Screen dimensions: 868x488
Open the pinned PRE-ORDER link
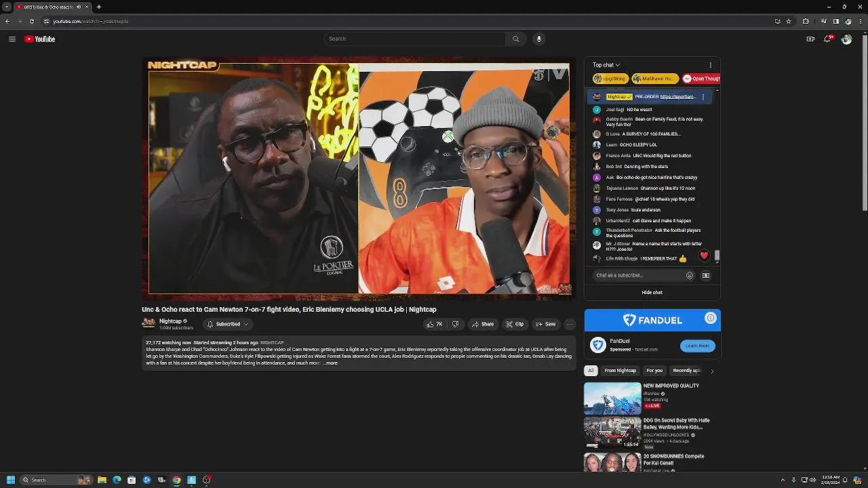[x=678, y=97]
